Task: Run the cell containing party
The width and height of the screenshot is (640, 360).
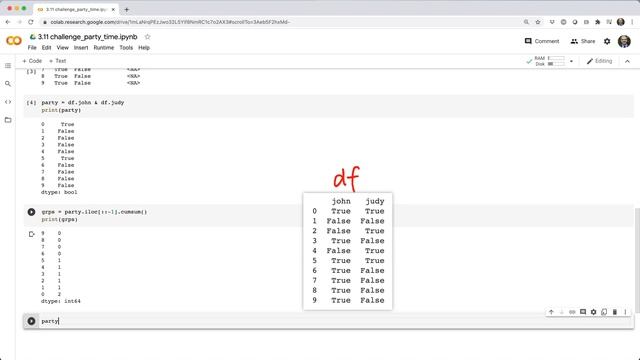Action: [31, 321]
